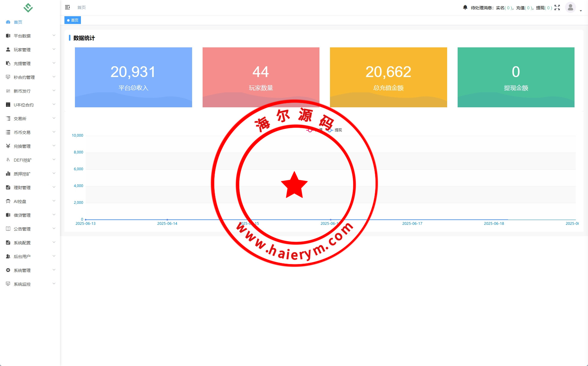
Task: Select the 首页 page tab
Action: (x=73, y=20)
